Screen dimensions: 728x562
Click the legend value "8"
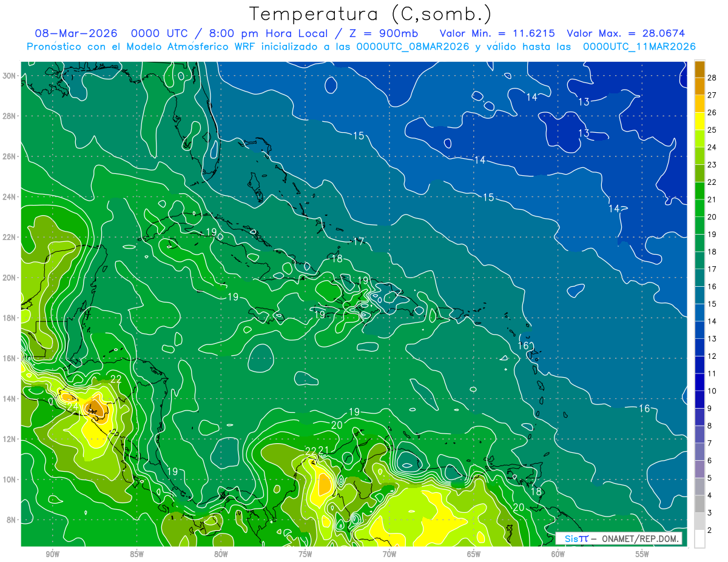coord(710,426)
